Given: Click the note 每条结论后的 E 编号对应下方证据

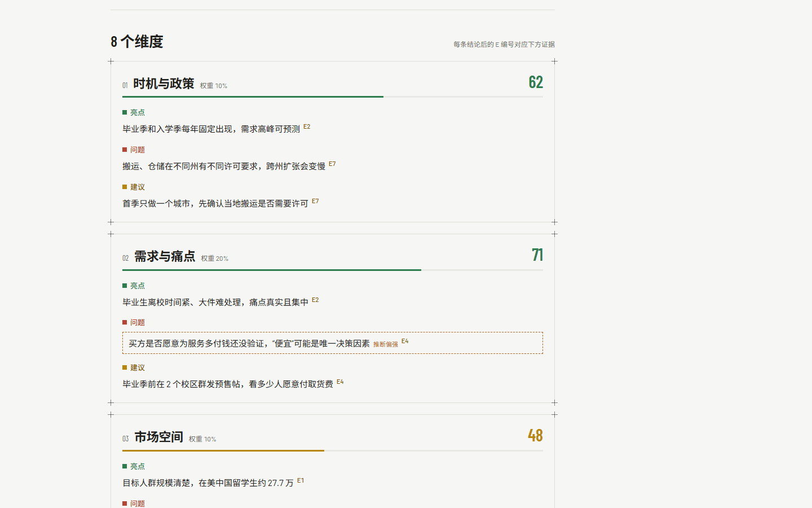Looking at the screenshot, I should pos(504,44).
